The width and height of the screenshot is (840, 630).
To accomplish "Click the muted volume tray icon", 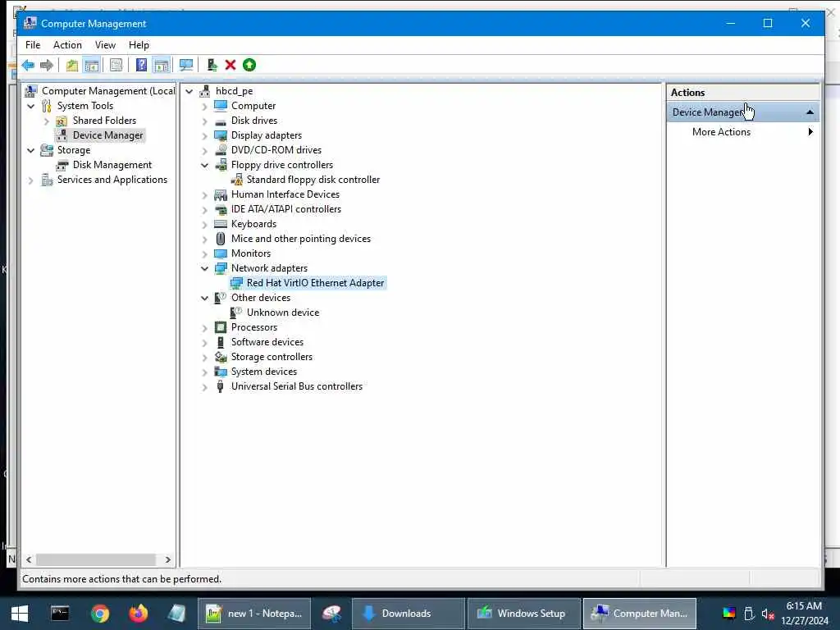I will pos(768,614).
